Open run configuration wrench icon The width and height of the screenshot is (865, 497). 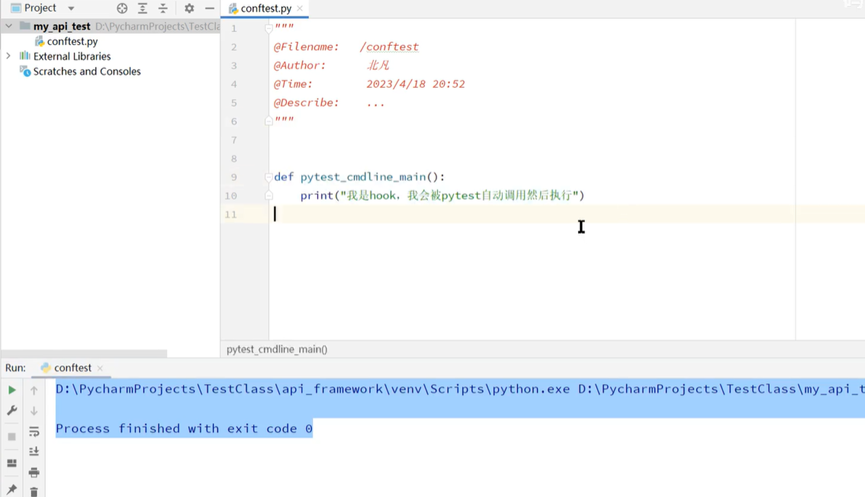tap(12, 410)
